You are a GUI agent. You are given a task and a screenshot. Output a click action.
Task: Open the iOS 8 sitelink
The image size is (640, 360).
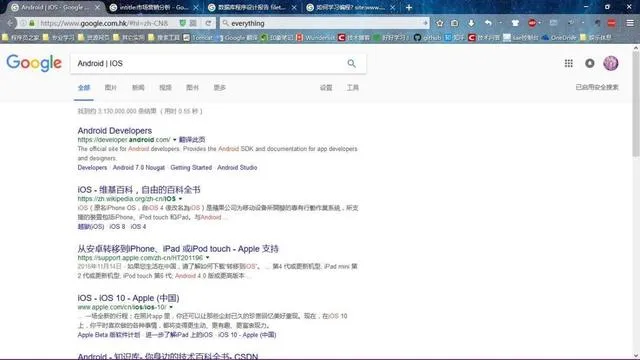click(x=117, y=227)
